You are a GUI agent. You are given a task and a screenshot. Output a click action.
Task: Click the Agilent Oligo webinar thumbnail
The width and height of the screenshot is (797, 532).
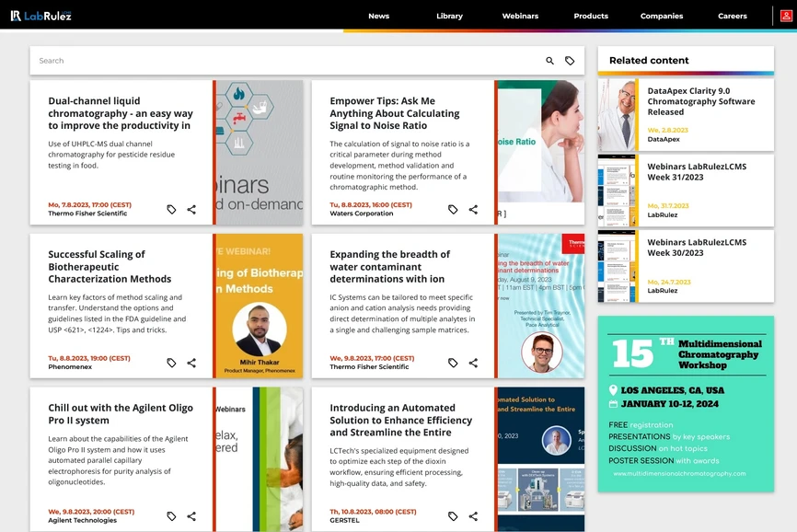coord(260,459)
